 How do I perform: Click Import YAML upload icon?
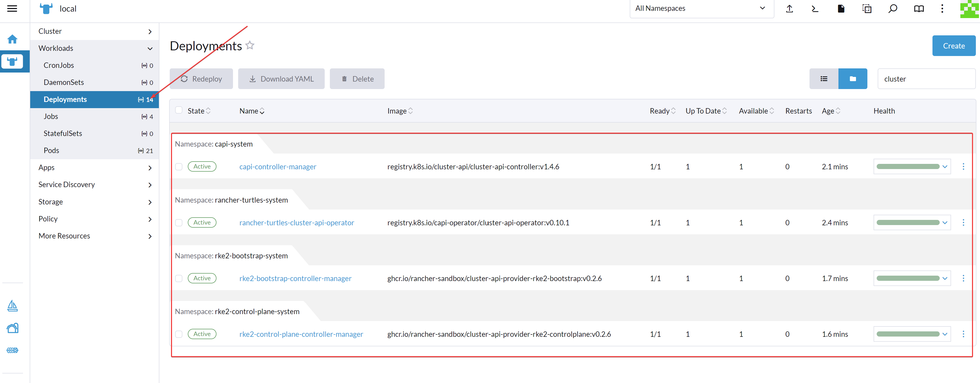point(789,9)
